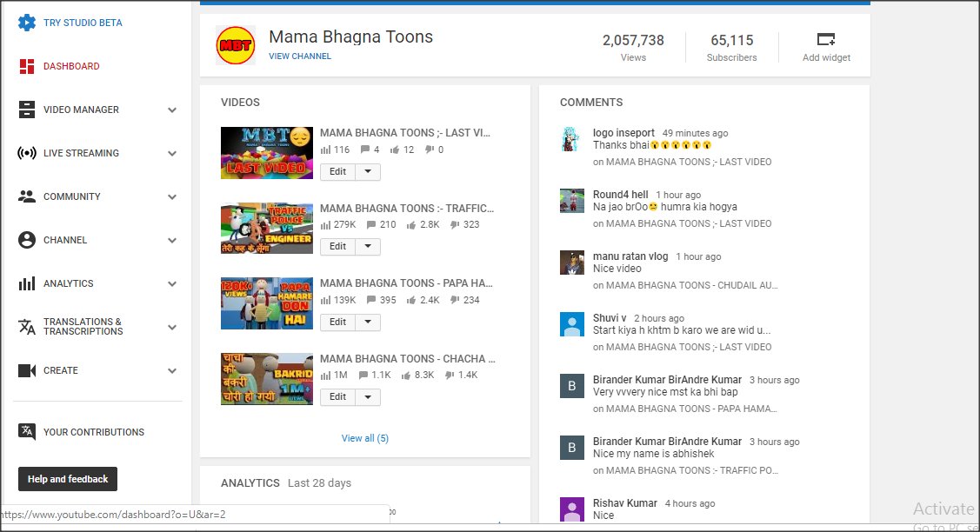Click dislikes icon showing 323

coord(455,225)
